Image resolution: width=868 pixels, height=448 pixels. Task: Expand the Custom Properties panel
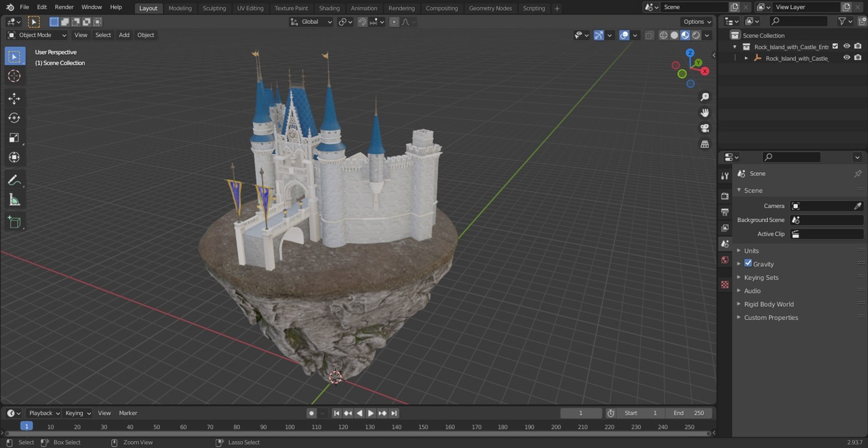771,318
